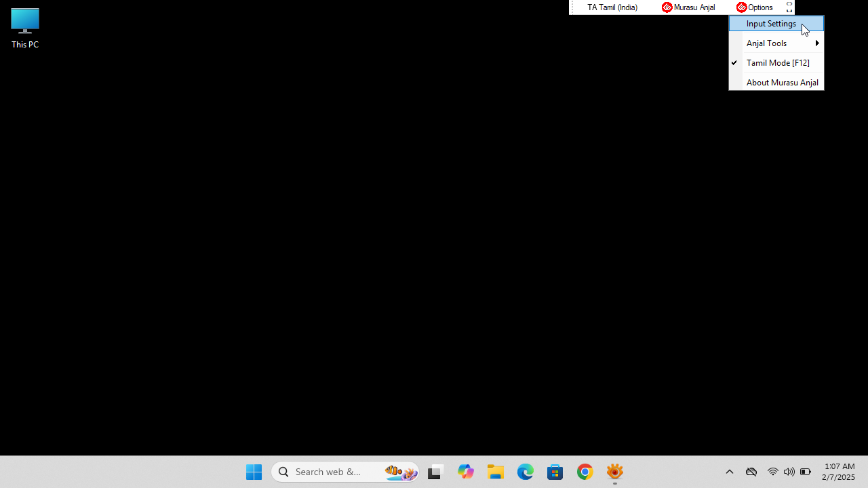Select Input Settings from Options menu
The image size is (868, 488).
771,24
